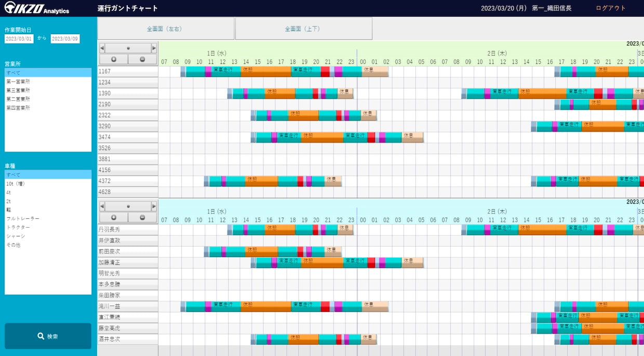This screenshot has height=356, width=644.
Task: Choose トラクター in vehicle type list
Action: [18, 228]
